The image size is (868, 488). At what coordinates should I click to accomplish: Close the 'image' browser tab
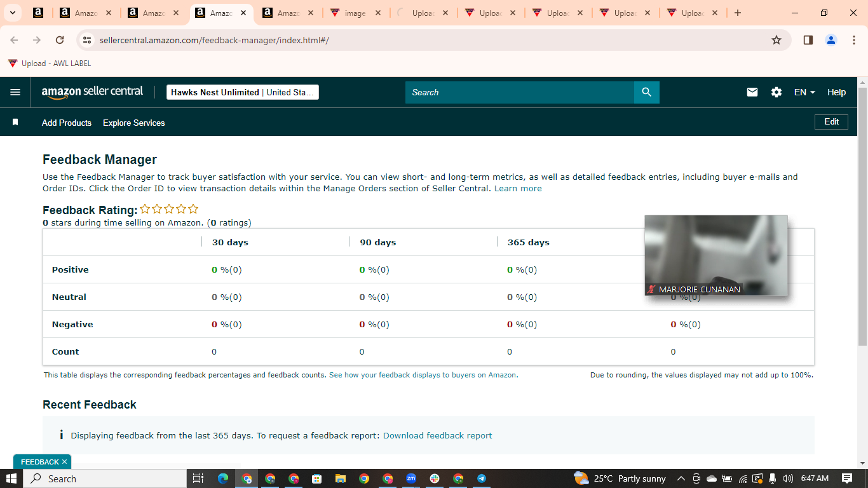click(378, 13)
